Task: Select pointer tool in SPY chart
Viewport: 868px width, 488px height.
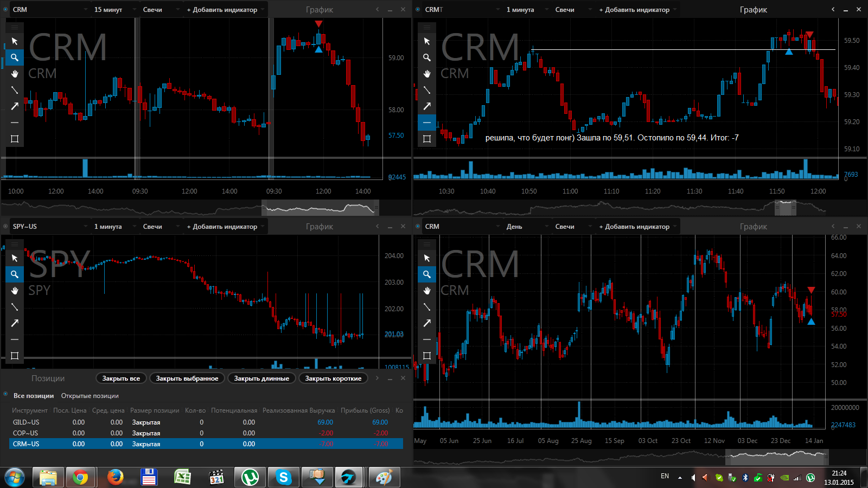Action: [15, 258]
